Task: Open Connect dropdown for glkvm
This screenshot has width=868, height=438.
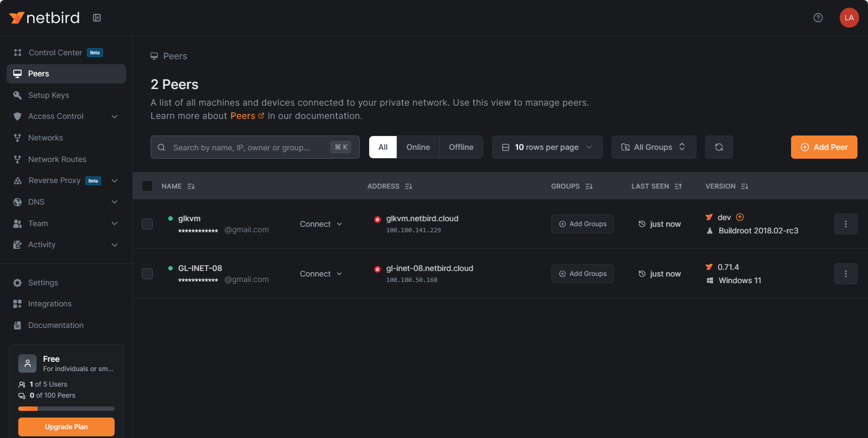Action: [x=321, y=224]
